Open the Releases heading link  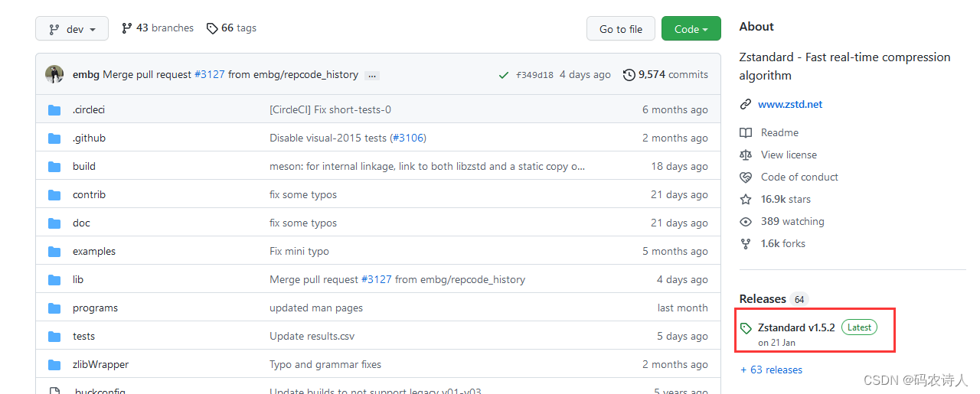point(763,298)
